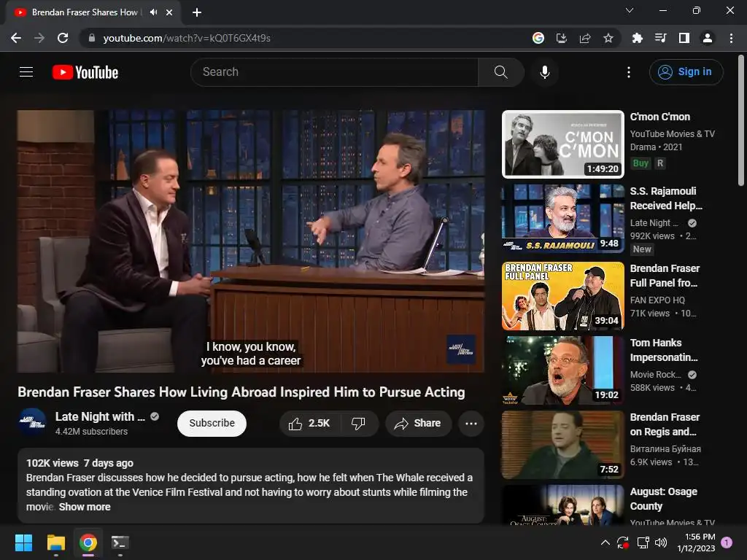The height and width of the screenshot is (560, 747).
Task: View site information lock icon
Action: click(x=91, y=38)
